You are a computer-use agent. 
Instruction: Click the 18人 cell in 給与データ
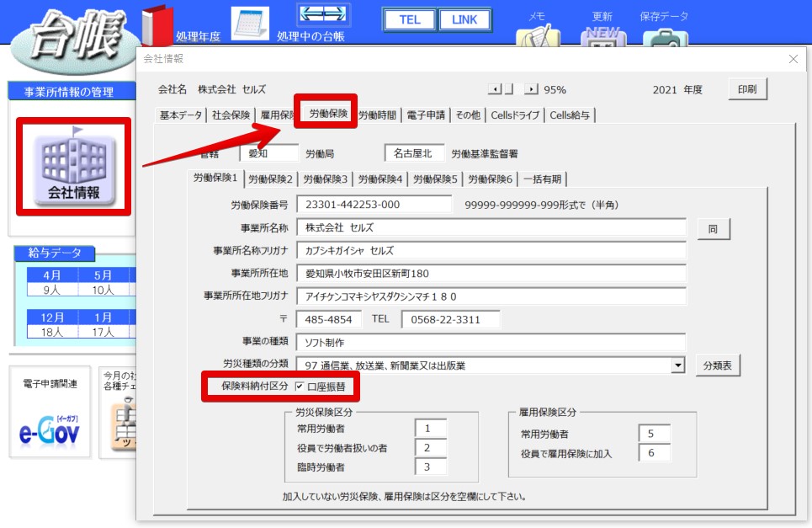(x=52, y=332)
